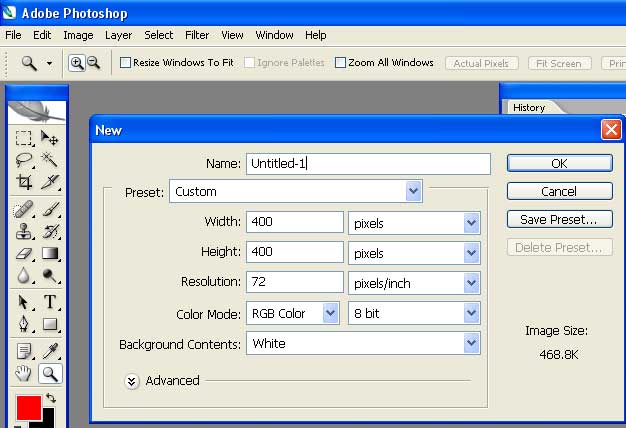
Task: Open the Width units dropdown
Action: [x=414, y=223]
